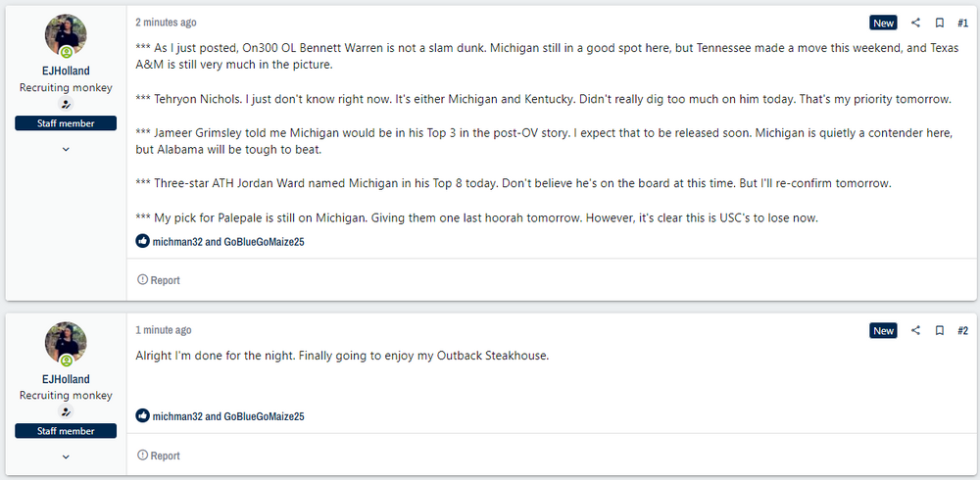The height and width of the screenshot is (480, 980).
Task: Bookmark the Outback Steakhouse post
Action: 939,330
